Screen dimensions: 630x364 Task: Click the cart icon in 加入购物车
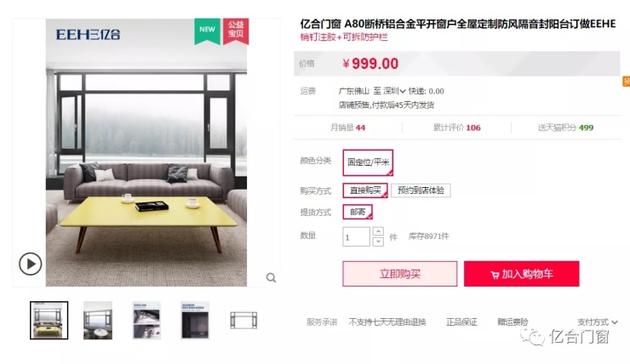(x=495, y=275)
